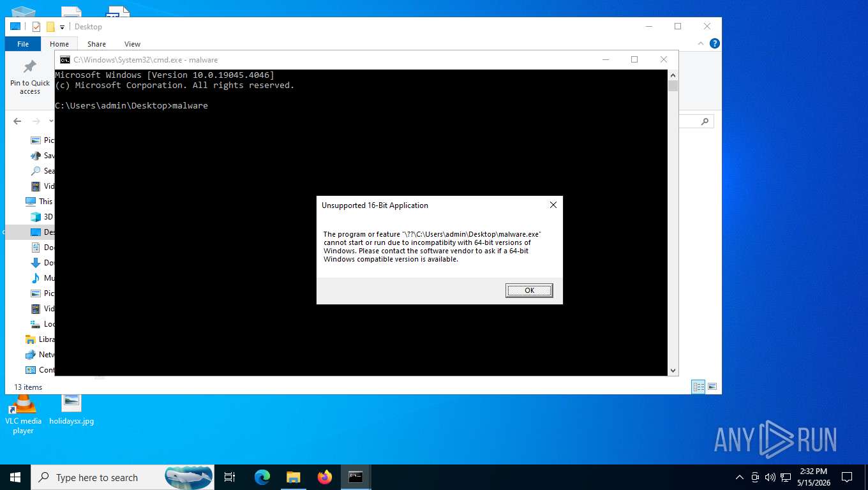
Task: Click File Explorer icon on the taskbar
Action: (293, 477)
